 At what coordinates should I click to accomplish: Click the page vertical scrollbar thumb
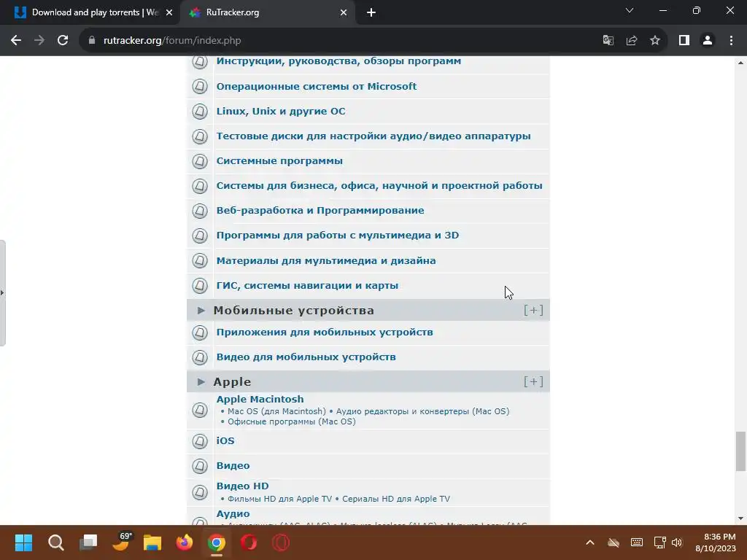coord(740,451)
